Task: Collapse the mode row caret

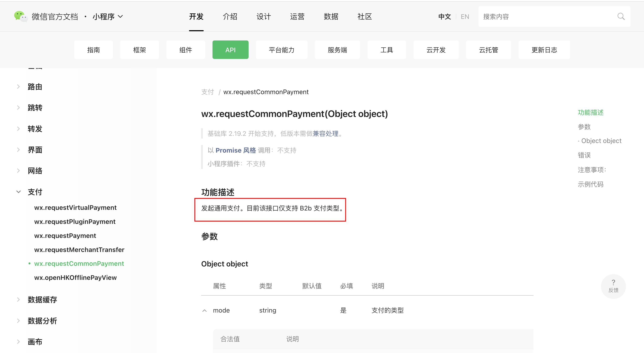Action: click(205, 310)
